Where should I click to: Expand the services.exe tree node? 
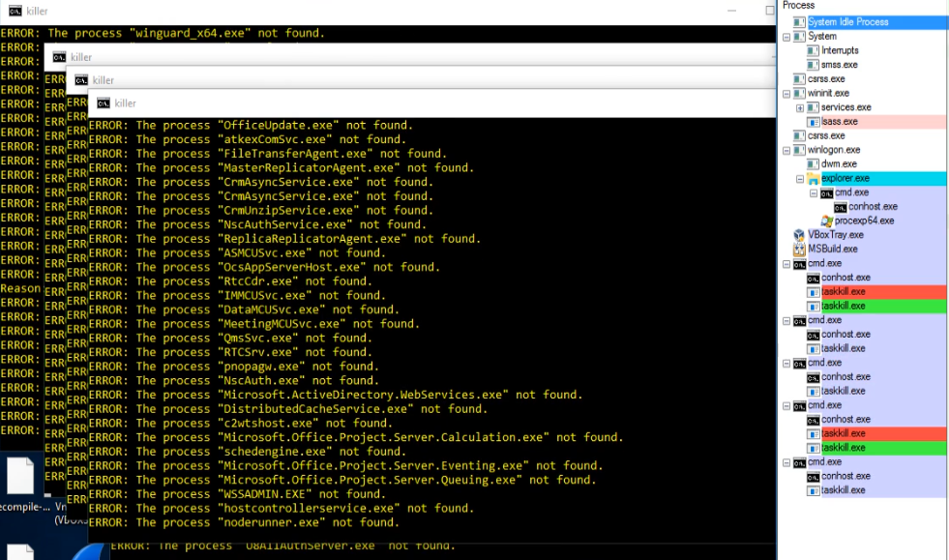click(799, 107)
